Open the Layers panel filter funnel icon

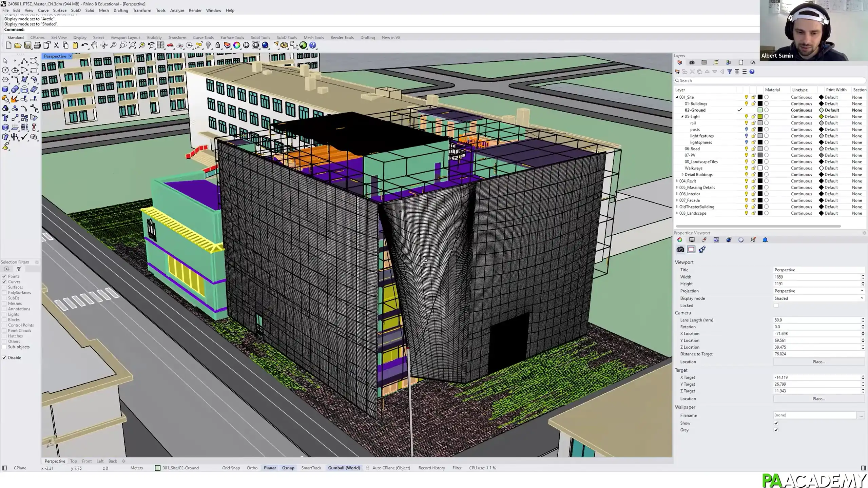point(730,72)
